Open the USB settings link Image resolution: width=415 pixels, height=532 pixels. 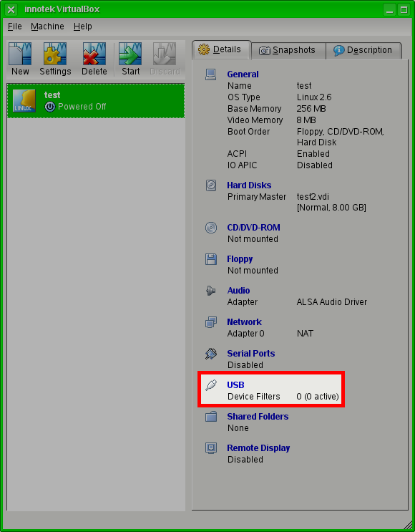click(x=235, y=385)
